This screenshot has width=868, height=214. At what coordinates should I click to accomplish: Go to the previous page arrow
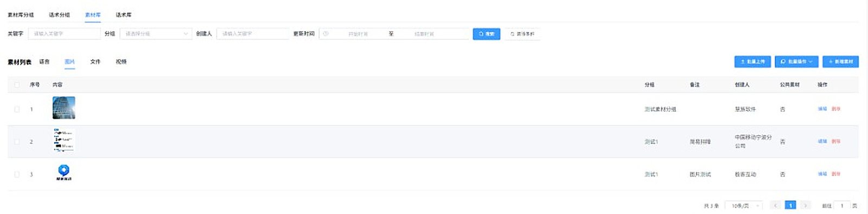pyautogui.click(x=776, y=205)
